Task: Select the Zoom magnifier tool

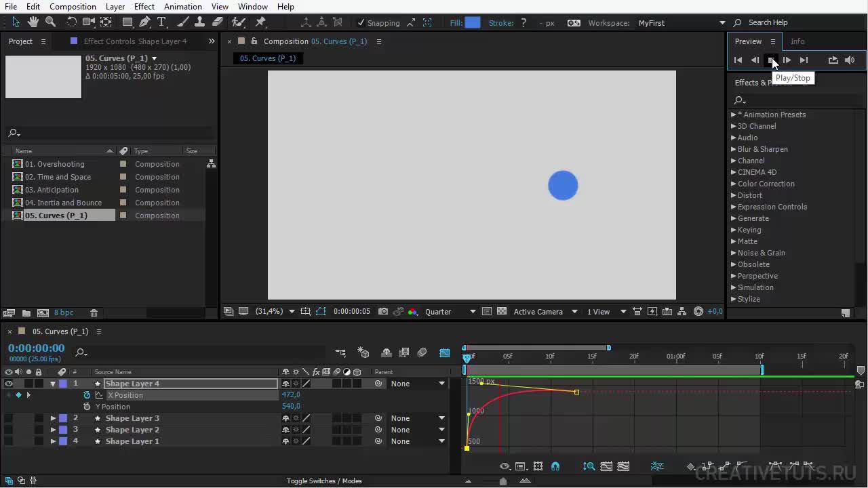Action: [50, 22]
